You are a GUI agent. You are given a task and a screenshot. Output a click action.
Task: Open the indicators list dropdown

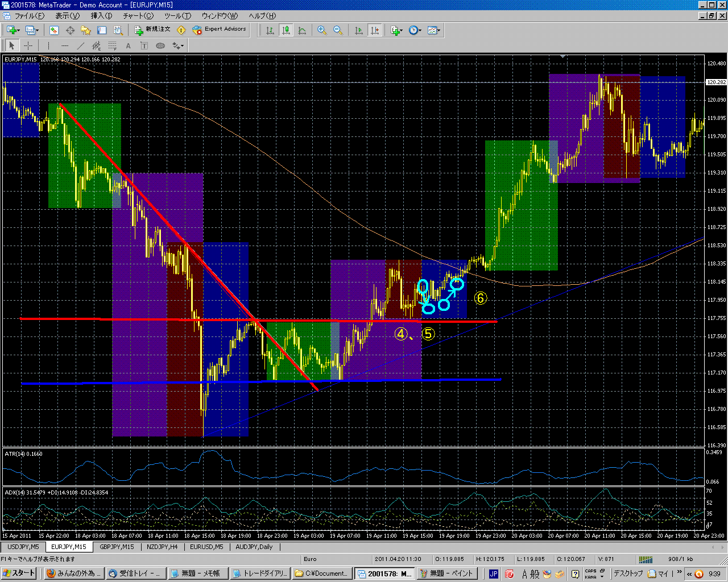click(396, 30)
